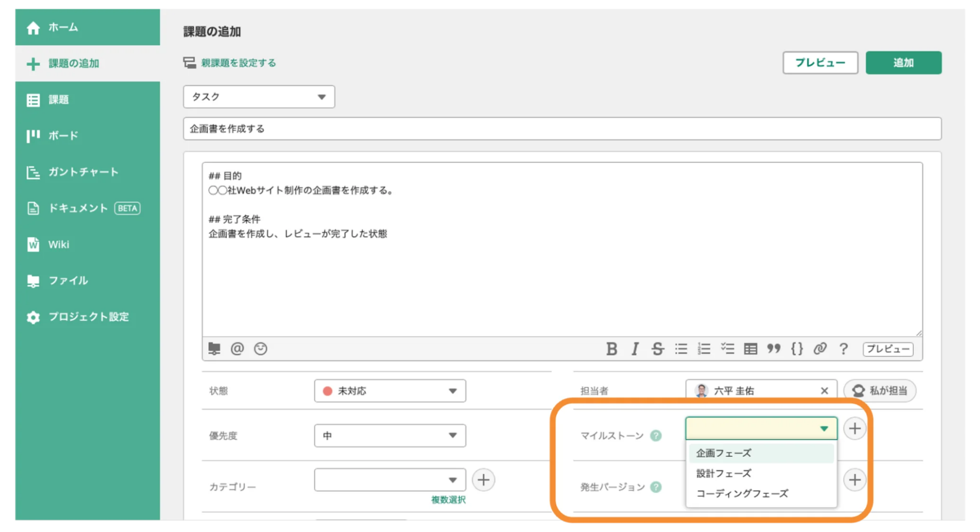Insert a link with the link icon
This screenshot has height=532, width=980.
(x=820, y=349)
